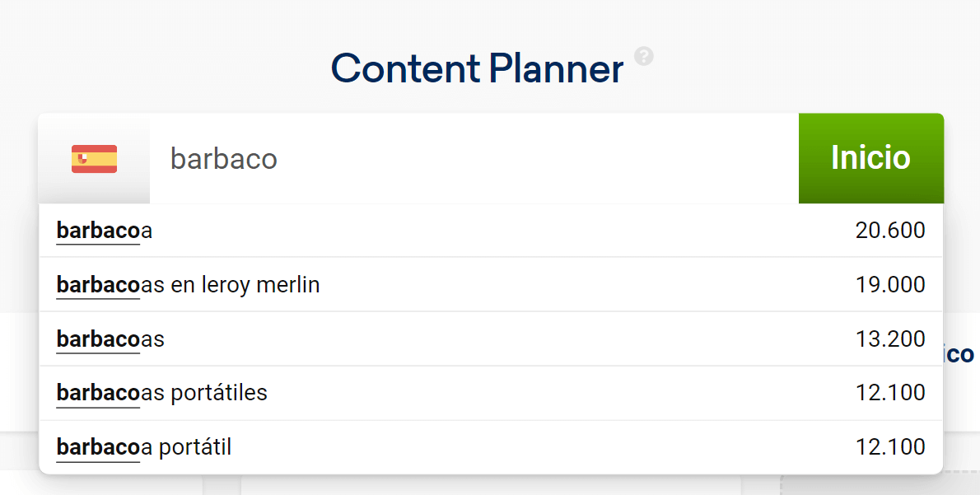Click the help question mark beside Content Planner
Image resolution: width=980 pixels, height=495 pixels.
click(x=644, y=56)
